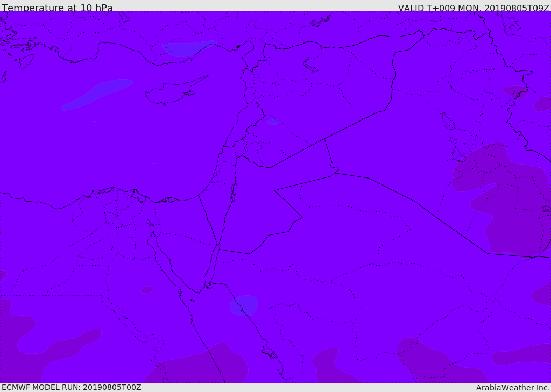The height and width of the screenshot is (392, 551).
Task: Click the blue cool patch west of Cyprus
Action: coord(97,95)
